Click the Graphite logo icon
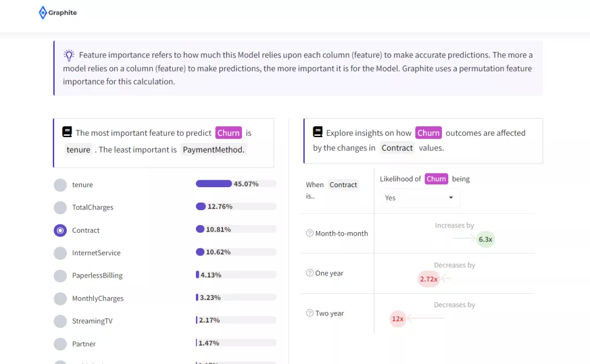Image resolution: width=590 pixels, height=364 pixels. coord(43,12)
